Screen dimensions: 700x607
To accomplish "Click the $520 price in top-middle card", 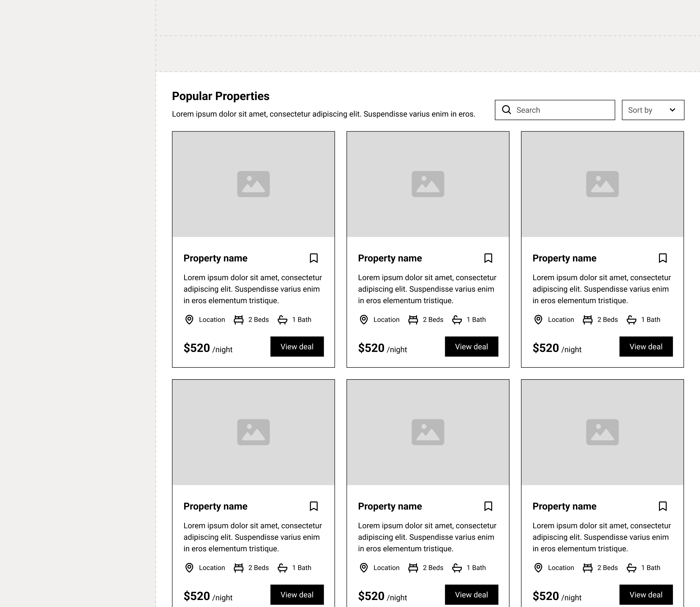I will (371, 348).
